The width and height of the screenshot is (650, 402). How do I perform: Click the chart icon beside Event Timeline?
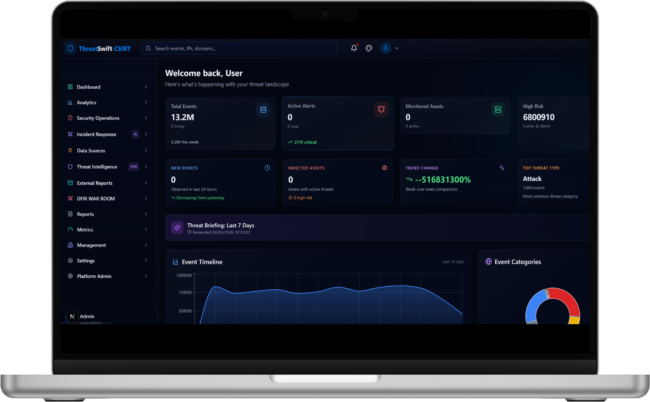174,262
